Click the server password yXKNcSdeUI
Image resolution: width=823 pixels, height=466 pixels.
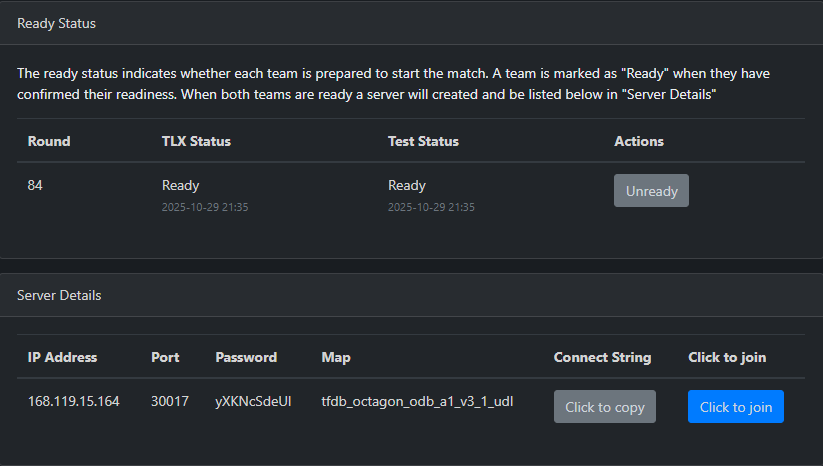(253, 402)
